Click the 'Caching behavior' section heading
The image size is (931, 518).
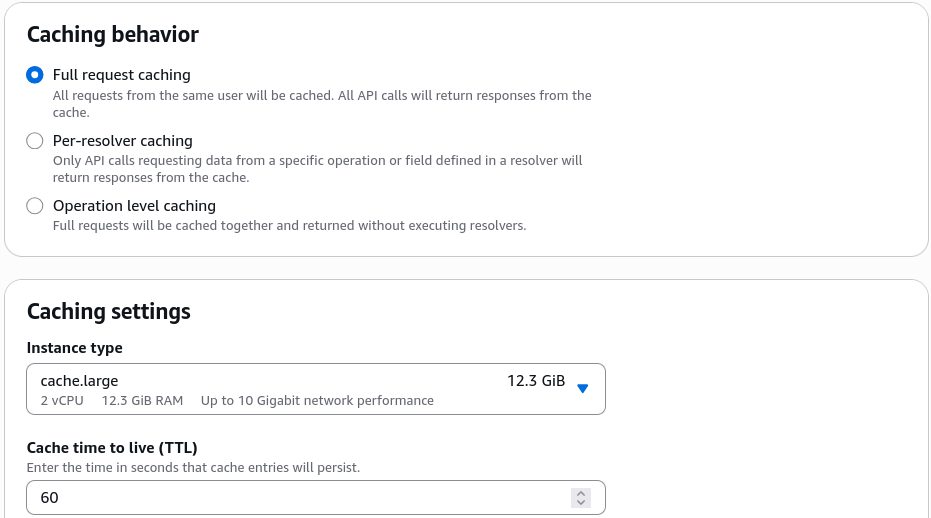click(113, 34)
